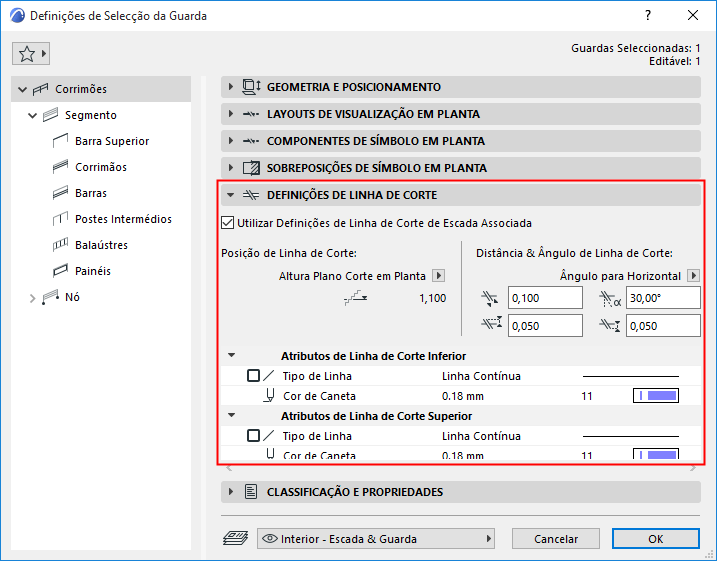
Task: Select Nó in the tree
Action: (72, 297)
